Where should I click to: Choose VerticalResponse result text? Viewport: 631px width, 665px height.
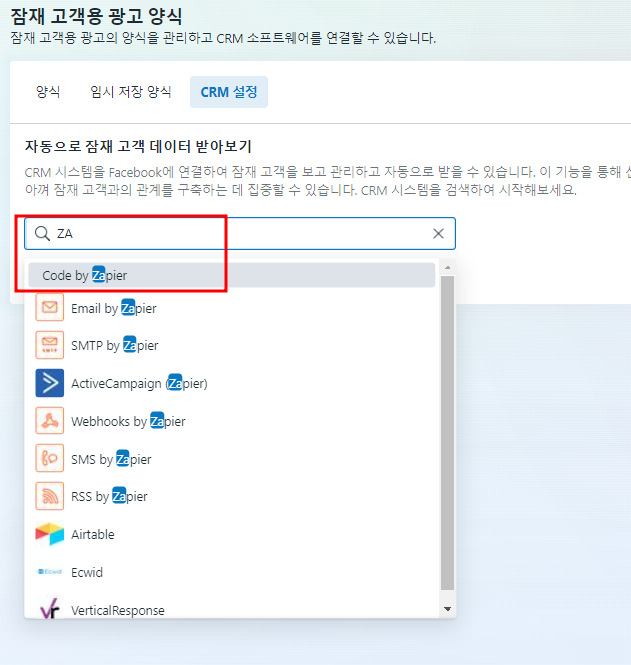coord(118,610)
